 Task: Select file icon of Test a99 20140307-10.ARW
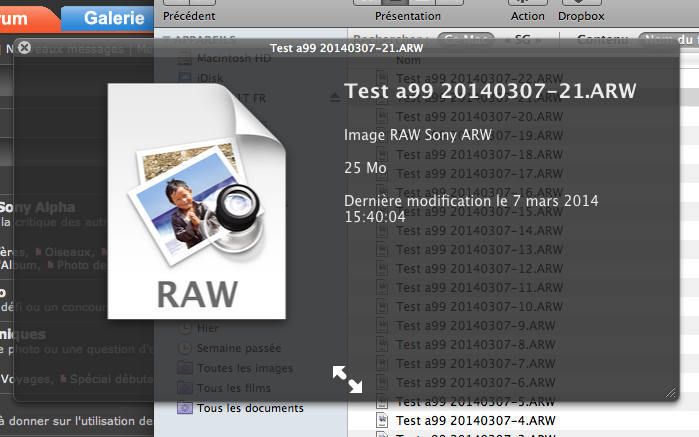[382, 306]
